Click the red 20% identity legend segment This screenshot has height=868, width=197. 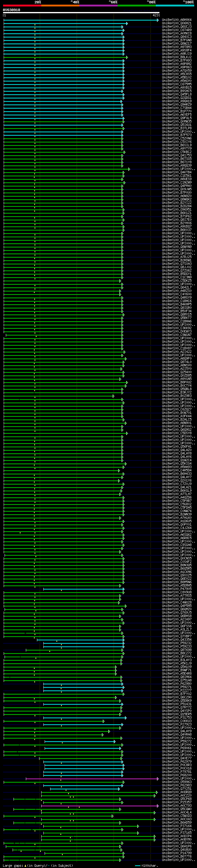point(22,6)
